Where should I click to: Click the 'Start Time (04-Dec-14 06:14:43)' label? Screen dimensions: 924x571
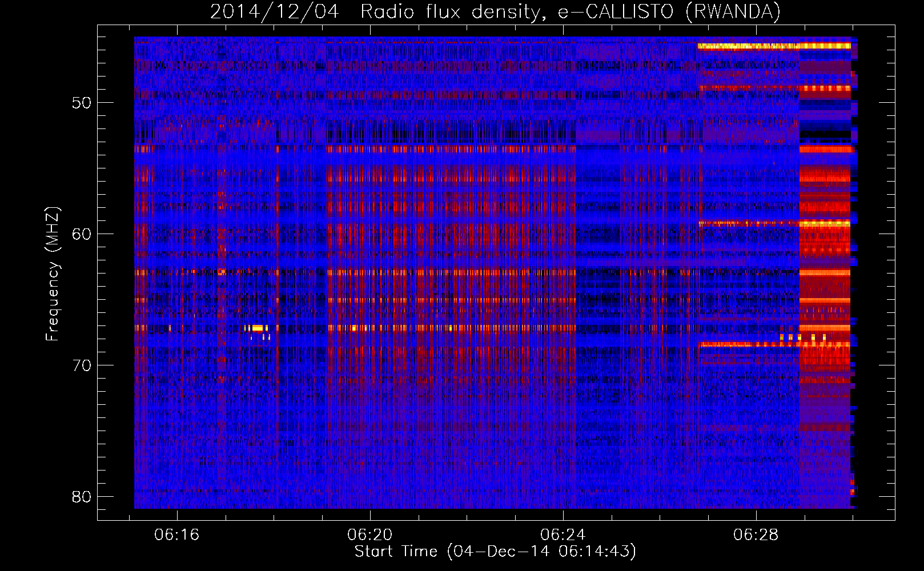(x=495, y=552)
